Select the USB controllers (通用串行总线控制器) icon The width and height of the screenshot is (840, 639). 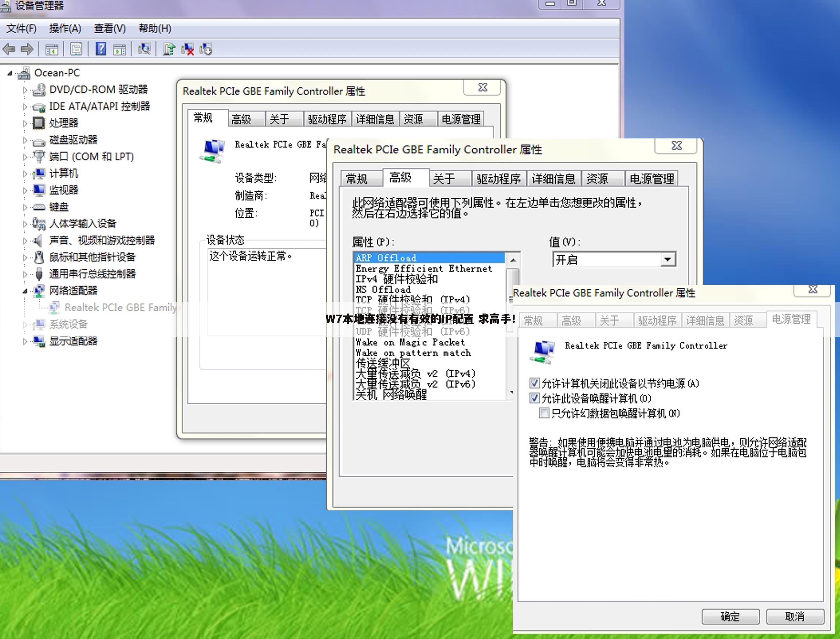tap(39, 274)
